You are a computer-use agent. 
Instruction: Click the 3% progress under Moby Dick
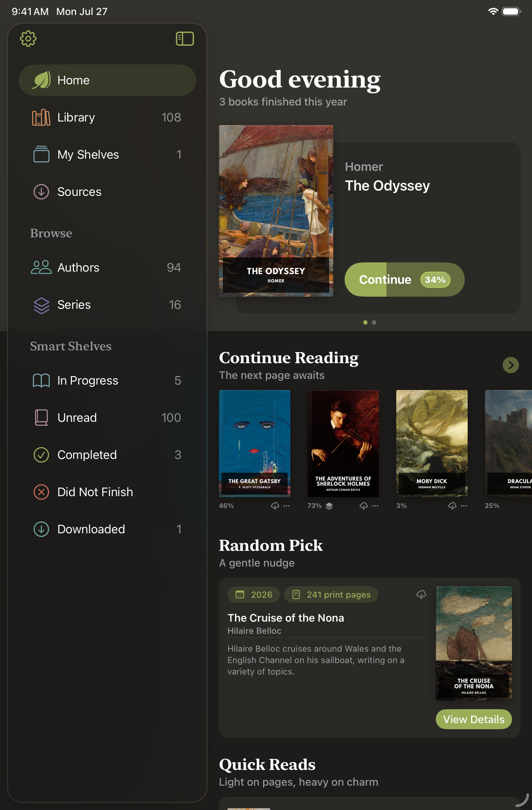(x=402, y=506)
